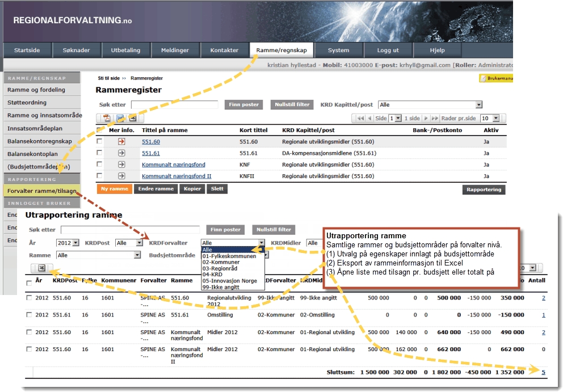Expand the KRD Kapittel/post dropdown
Image resolution: width=563 pixels, height=392 pixels.
[478, 105]
